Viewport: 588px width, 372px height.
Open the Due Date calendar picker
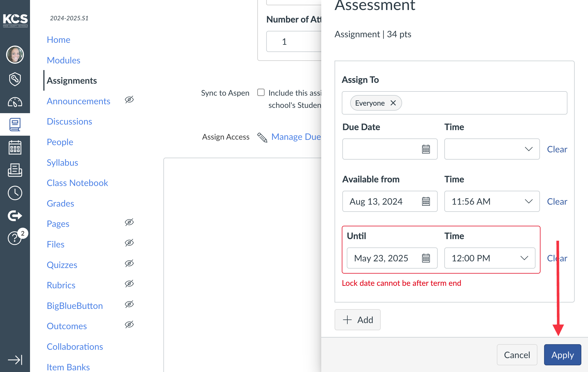[426, 149]
